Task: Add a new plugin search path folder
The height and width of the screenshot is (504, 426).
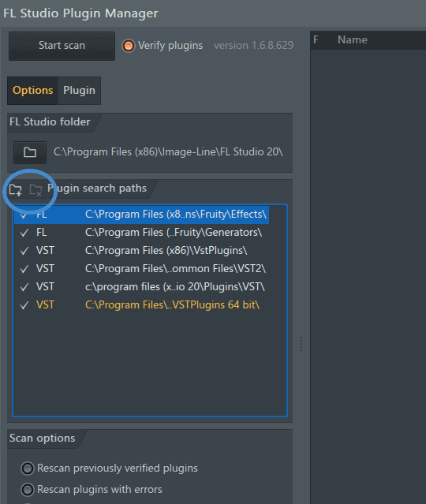Action: (16, 189)
